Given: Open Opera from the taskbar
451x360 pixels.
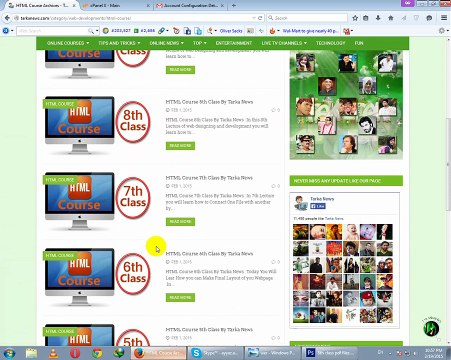Looking at the screenshot, I should [x=75, y=353].
